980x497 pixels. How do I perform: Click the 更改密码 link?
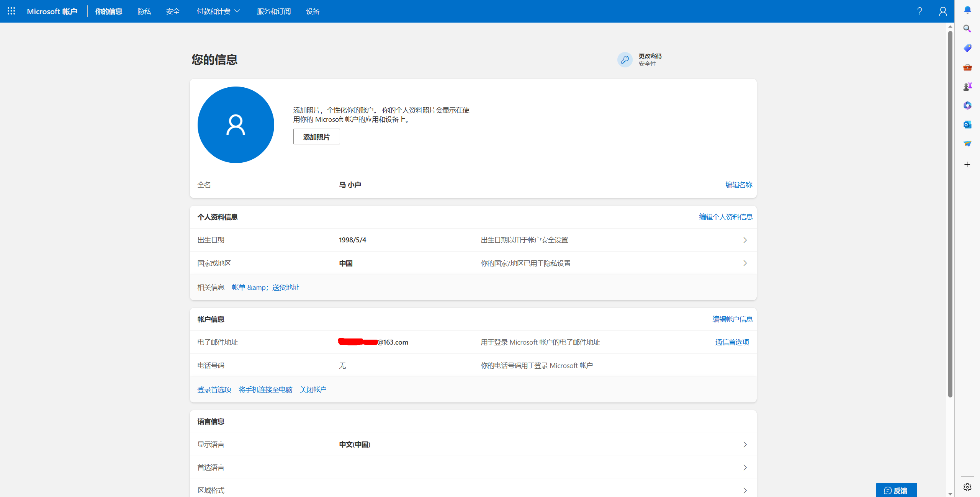[x=650, y=56]
